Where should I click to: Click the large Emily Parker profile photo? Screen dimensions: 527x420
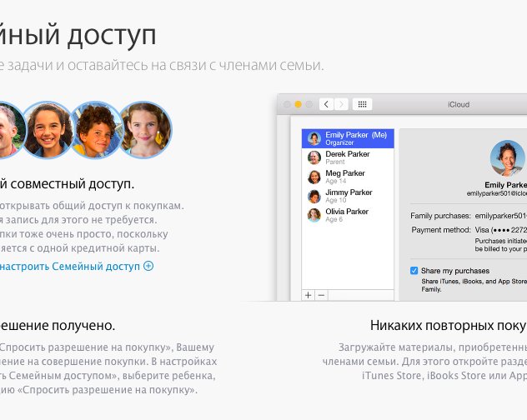pyautogui.click(x=507, y=158)
